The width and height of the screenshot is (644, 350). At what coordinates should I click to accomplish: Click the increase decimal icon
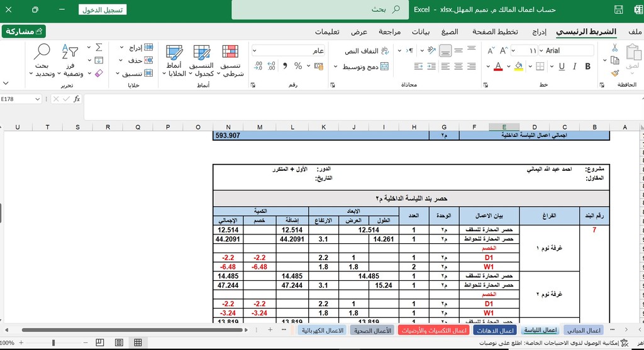[272, 66]
